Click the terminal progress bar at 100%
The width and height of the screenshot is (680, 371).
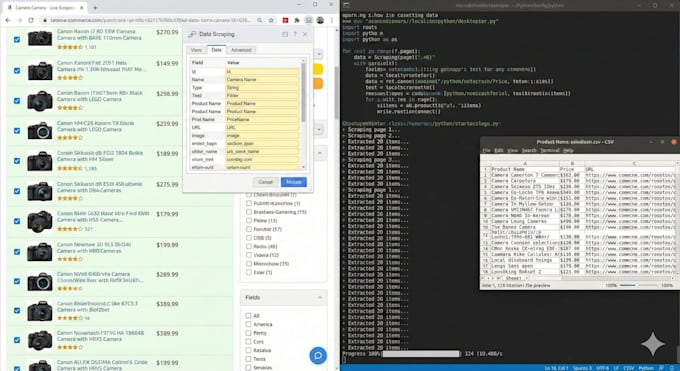pyautogui.click(x=421, y=354)
